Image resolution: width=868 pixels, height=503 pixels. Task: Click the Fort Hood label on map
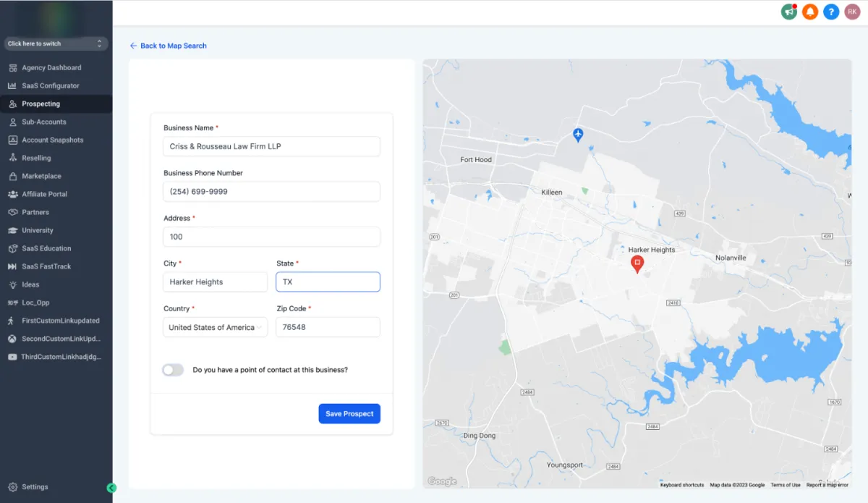476,160
